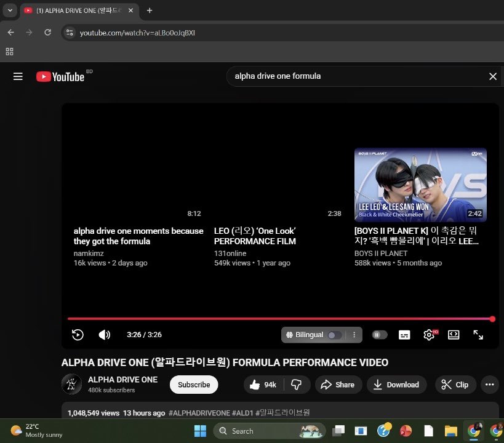The height and width of the screenshot is (443, 504).
Task: Open the player settings gear
Action: click(x=429, y=335)
